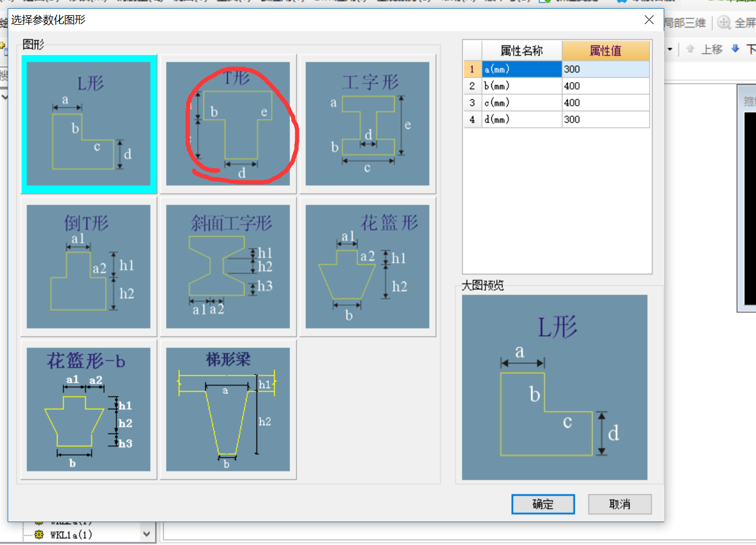Click the c(mm) value cell 400
The height and width of the screenshot is (545, 756).
click(606, 103)
